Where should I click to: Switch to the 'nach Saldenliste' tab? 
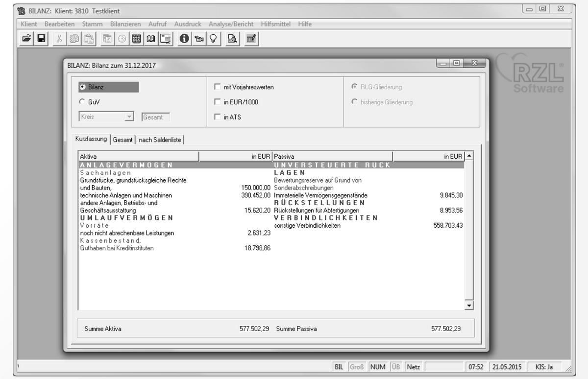click(161, 140)
